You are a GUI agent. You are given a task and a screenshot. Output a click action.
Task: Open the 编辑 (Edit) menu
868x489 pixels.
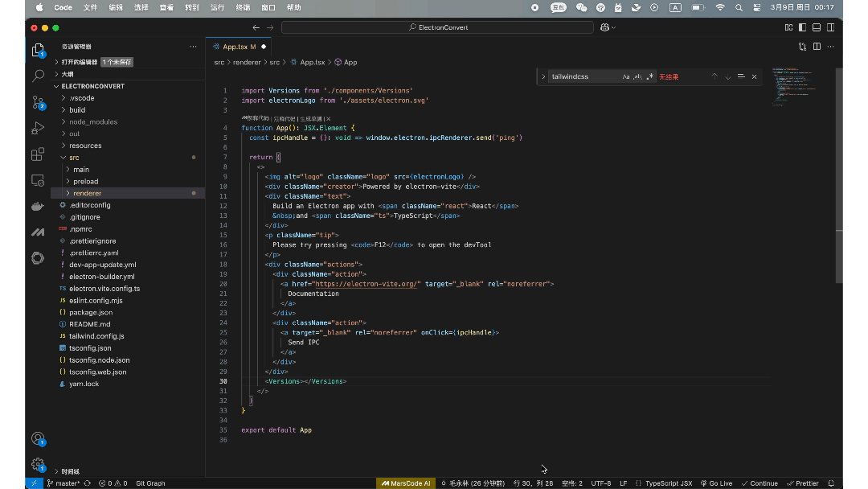[116, 8]
